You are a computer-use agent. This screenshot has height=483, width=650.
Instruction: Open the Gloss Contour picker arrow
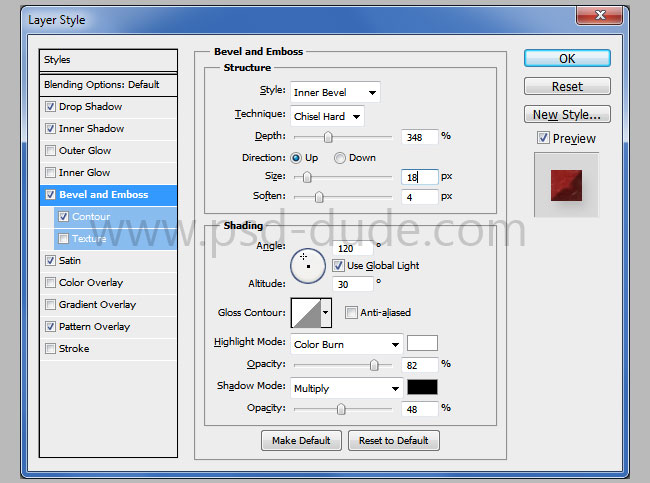(x=326, y=313)
